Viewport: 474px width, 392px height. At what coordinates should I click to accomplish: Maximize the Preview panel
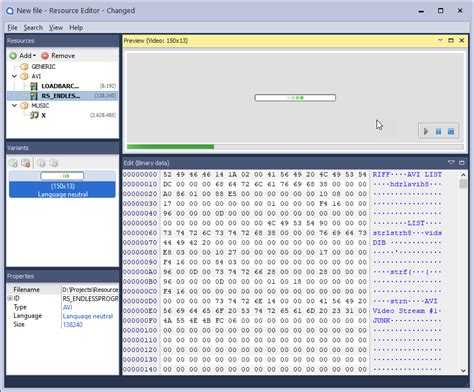(x=451, y=40)
